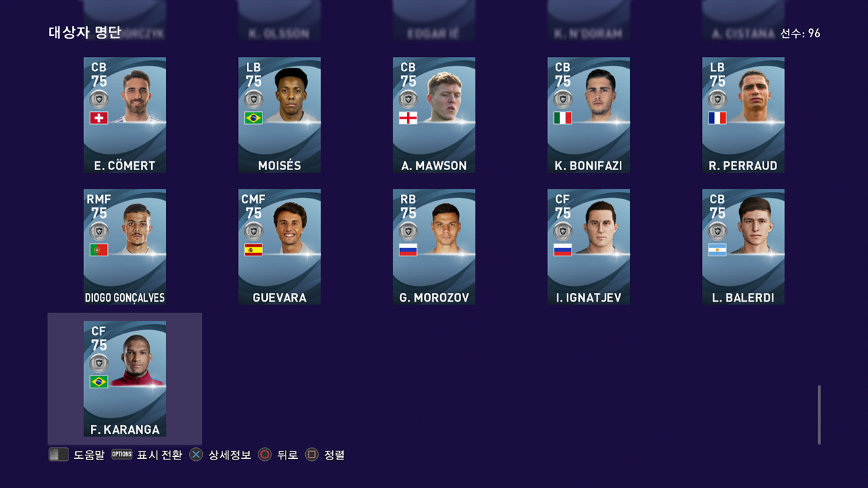The image size is (868, 488).
Task: Select the A. Mawson player card
Action: 434,115
